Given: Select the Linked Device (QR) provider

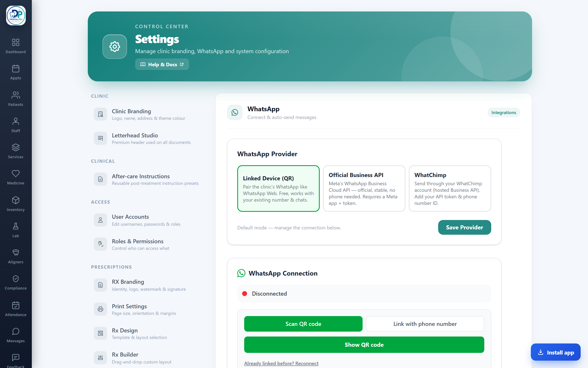Looking at the screenshot, I should pyautogui.click(x=278, y=188).
